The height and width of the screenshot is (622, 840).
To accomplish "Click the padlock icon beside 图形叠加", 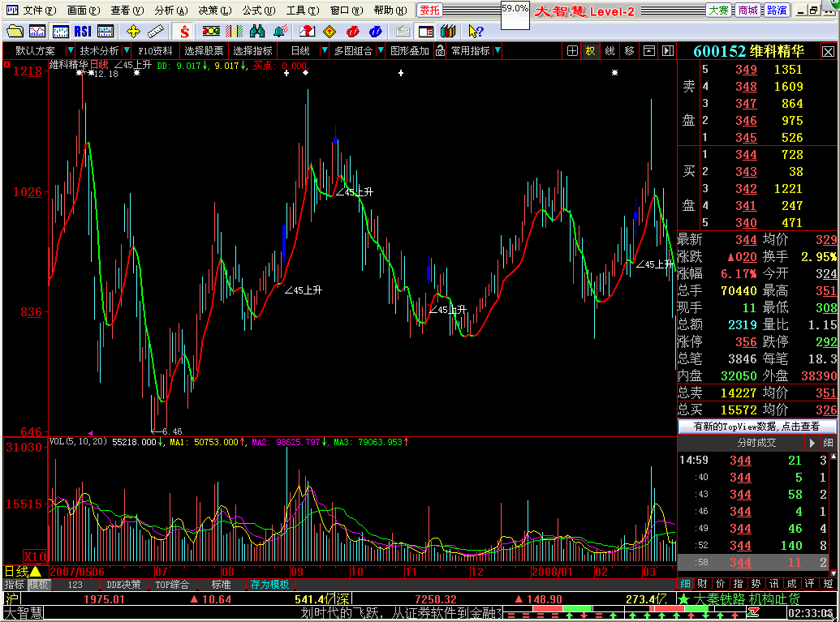I will click(440, 51).
